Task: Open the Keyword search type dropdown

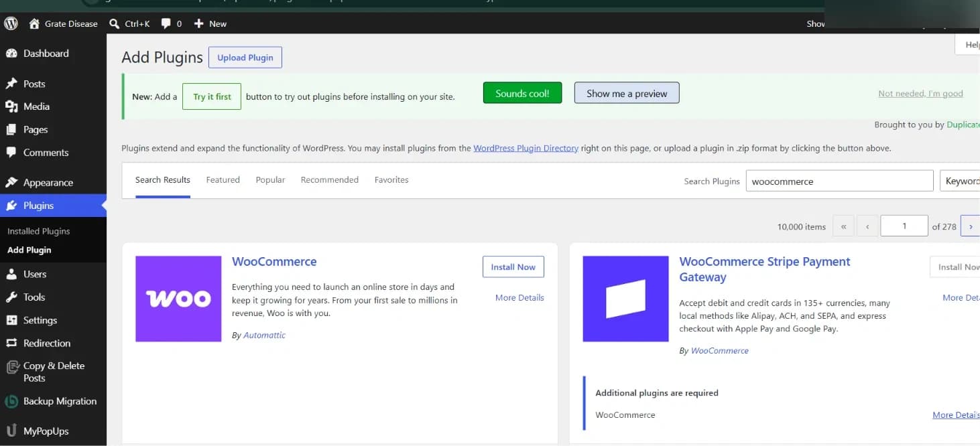Action: [x=960, y=181]
